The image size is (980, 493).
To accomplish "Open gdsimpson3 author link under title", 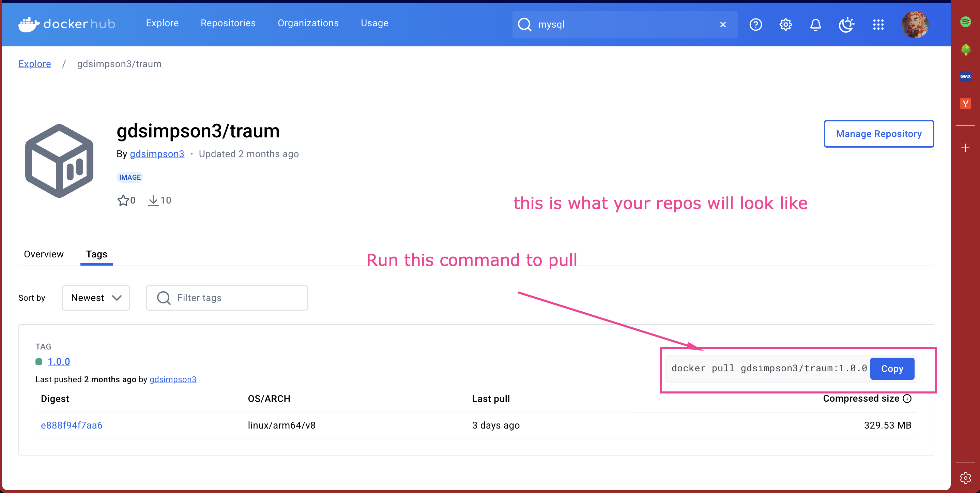I will 157,154.
